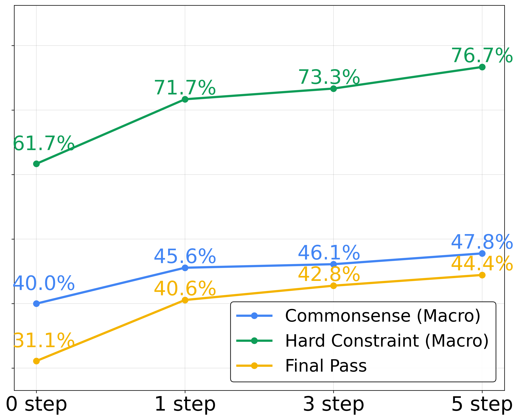Viewport: 519px width, 420px height.
Task: Click the 42.8% yellow value label
Action: click(329, 274)
